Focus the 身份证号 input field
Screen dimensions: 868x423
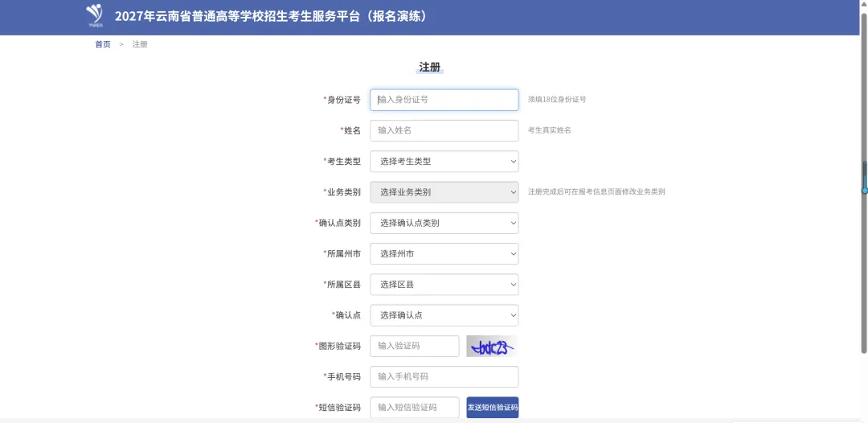(x=444, y=100)
